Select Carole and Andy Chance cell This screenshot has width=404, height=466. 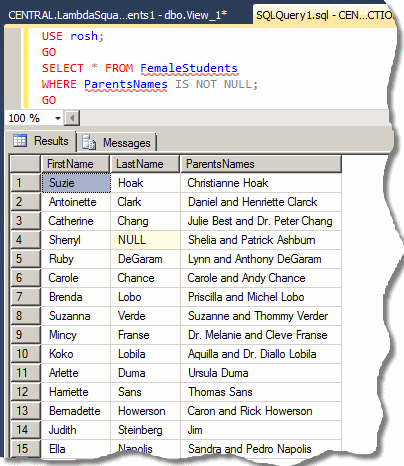(x=261, y=278)
